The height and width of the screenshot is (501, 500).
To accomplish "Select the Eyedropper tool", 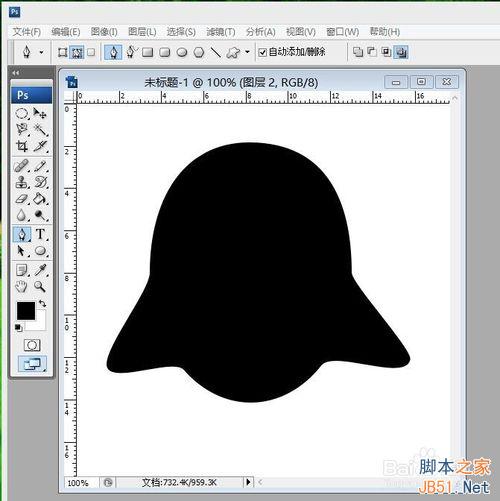I will [x=40, y=270].
